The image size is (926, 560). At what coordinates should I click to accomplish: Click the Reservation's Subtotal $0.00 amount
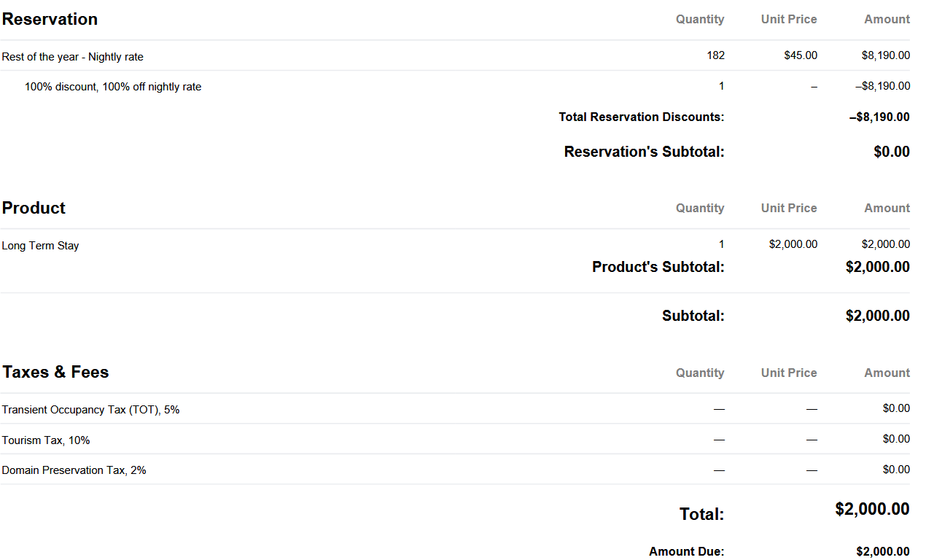(891, 152)
